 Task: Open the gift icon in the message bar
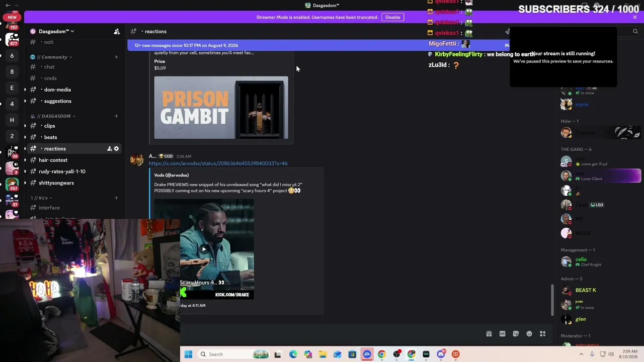pyautogui.click(x=489, y=334)
